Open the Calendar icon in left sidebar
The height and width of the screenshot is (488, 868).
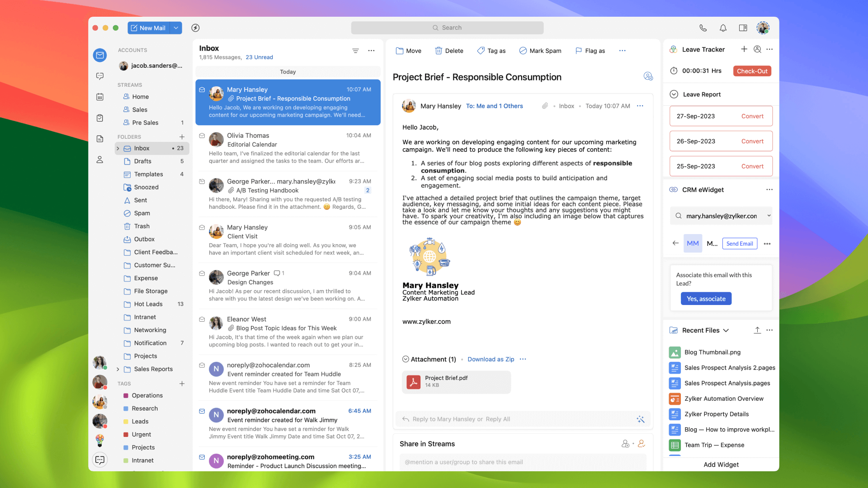pos(100,97)
